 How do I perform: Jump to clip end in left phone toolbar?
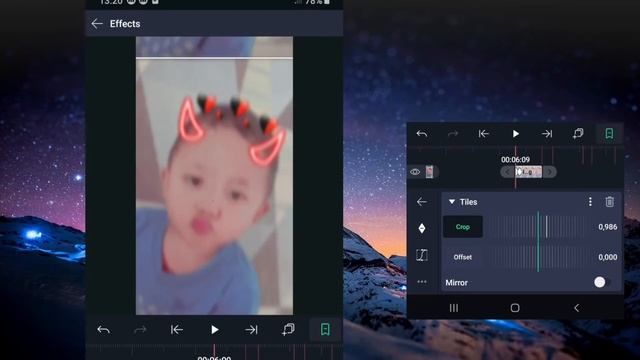click(251, 329)
